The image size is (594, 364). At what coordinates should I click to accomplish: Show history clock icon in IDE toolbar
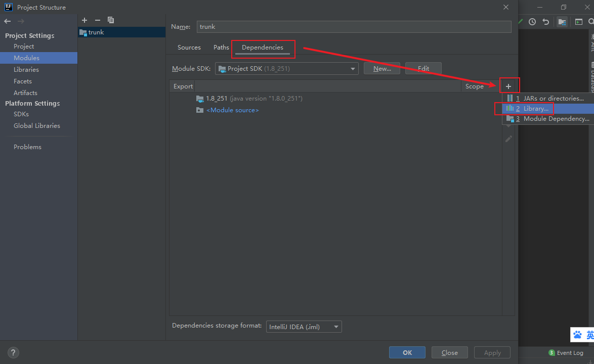[x=532, y=22]
